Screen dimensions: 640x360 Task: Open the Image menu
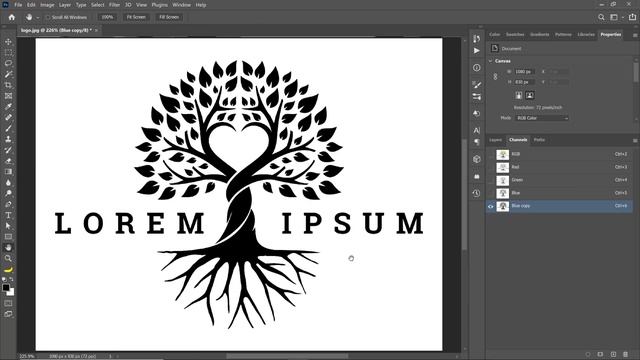[x=47, y=5]
